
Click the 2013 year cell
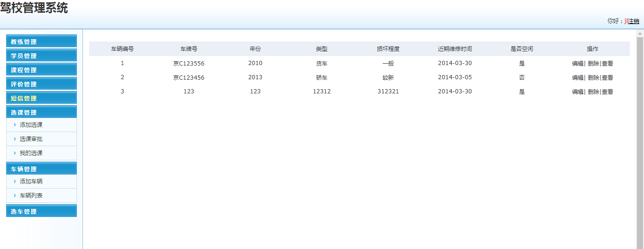pyautogui.click(x=255, y=77)
